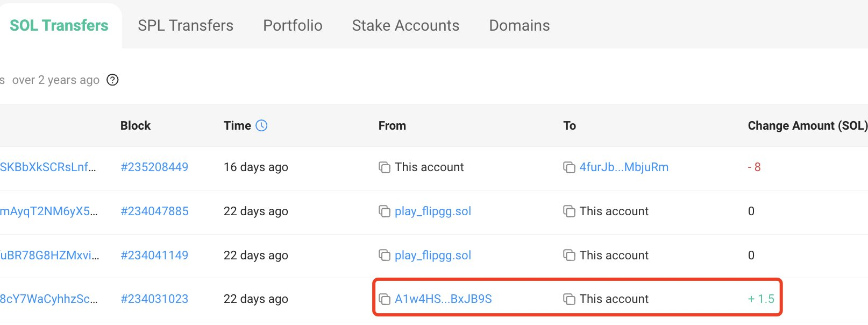Open block #235208449 link
Viewport: 868px width, 325px height.
click(x=154, y=167)
